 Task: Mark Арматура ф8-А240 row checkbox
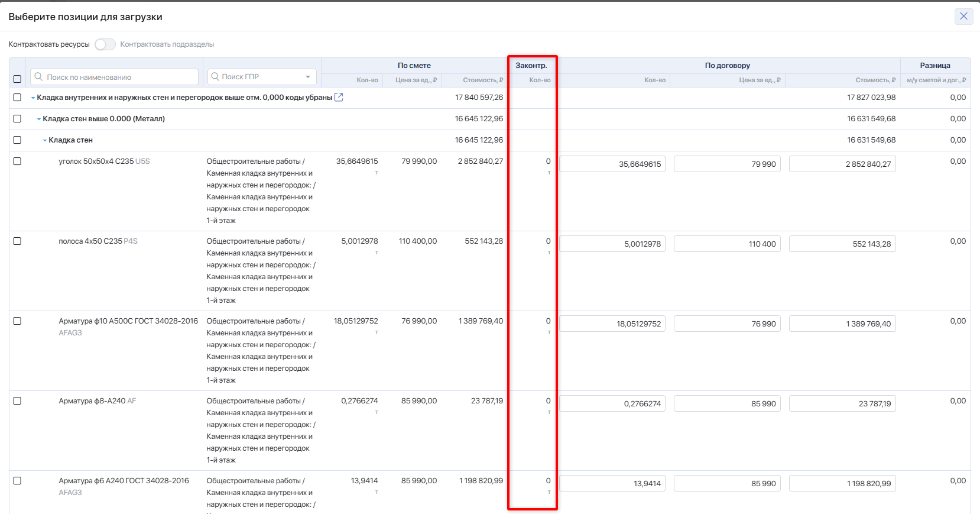pyautogui.click(x=17, y=401)
